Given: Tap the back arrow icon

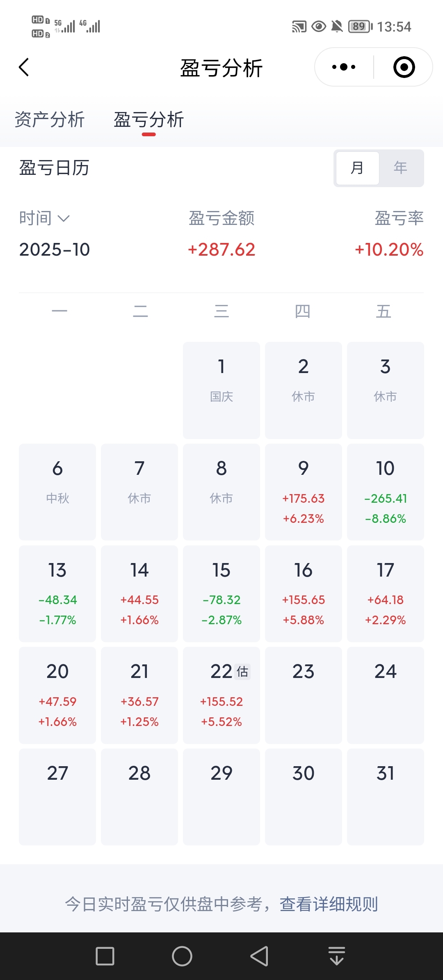Looking at the screenshot, I should click(x=24, y=67).
